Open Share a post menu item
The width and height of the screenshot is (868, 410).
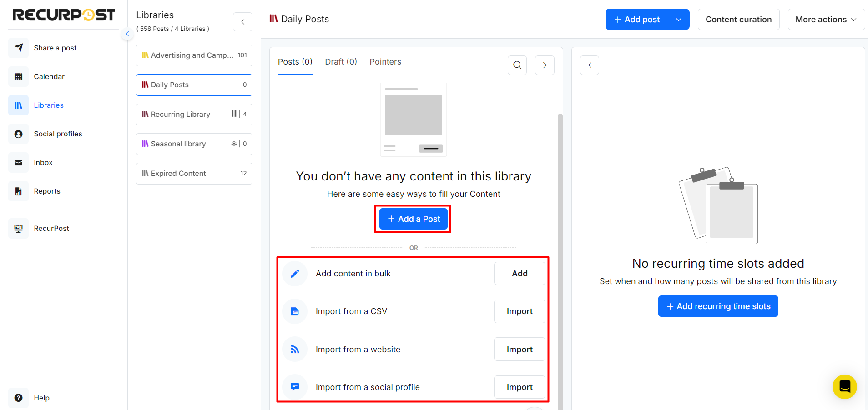(55, 48)
